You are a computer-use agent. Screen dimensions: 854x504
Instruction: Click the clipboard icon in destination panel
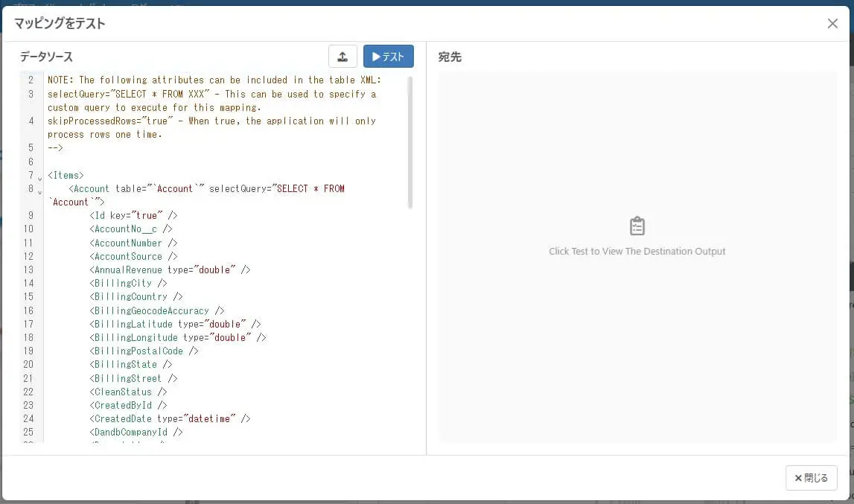637,226
